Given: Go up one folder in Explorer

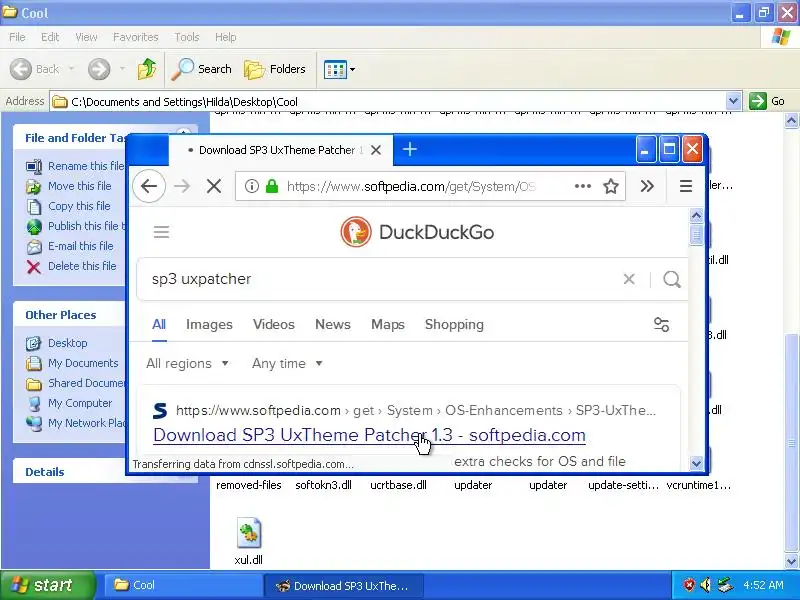Looking at the screenshot, I should [x=147, y=69].
